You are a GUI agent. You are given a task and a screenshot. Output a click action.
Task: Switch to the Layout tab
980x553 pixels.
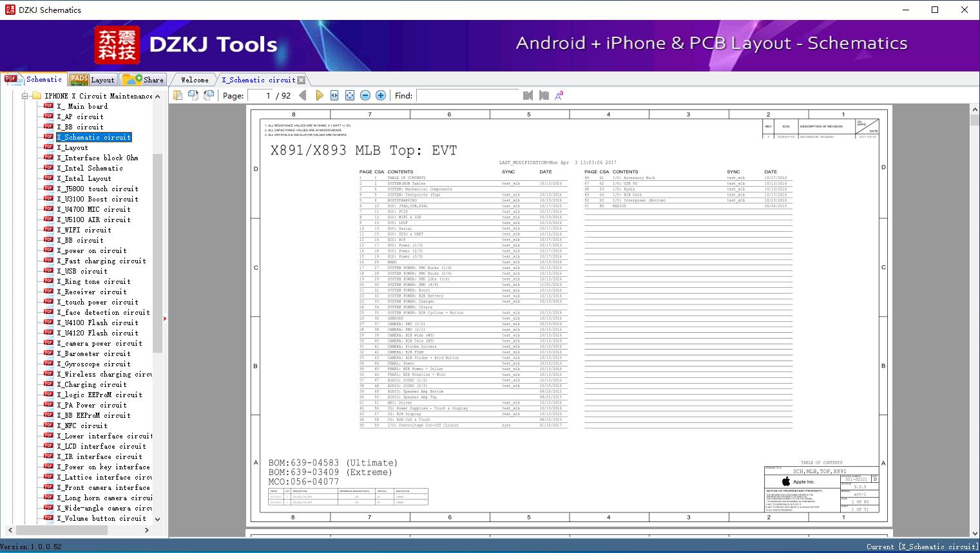(x=92, y=80)
